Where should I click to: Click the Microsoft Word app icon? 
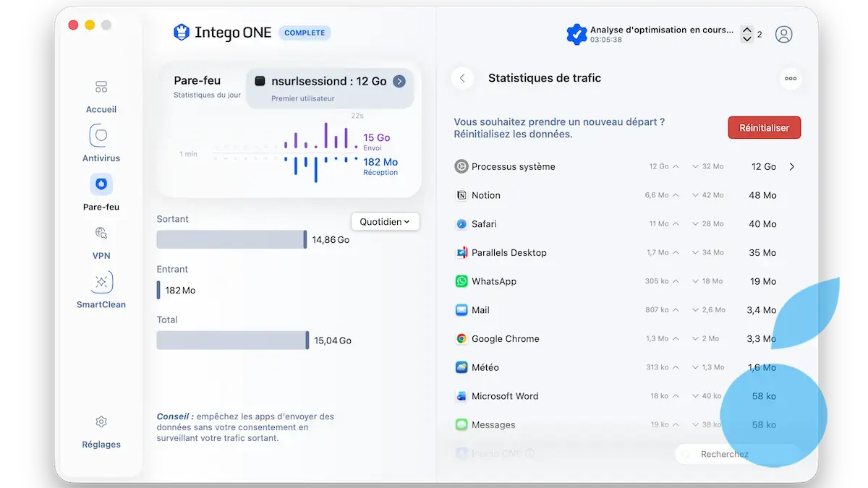461,396
